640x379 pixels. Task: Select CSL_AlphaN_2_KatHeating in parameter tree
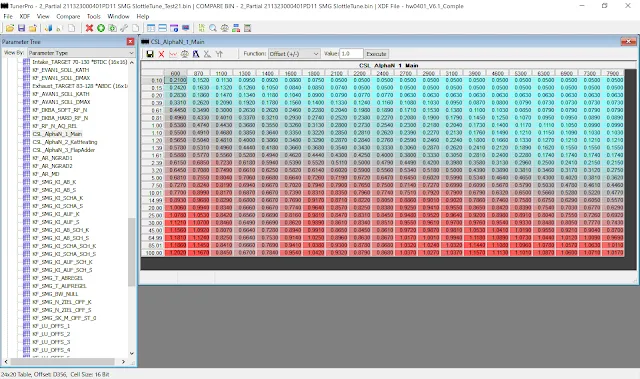[x=65, y=142]
